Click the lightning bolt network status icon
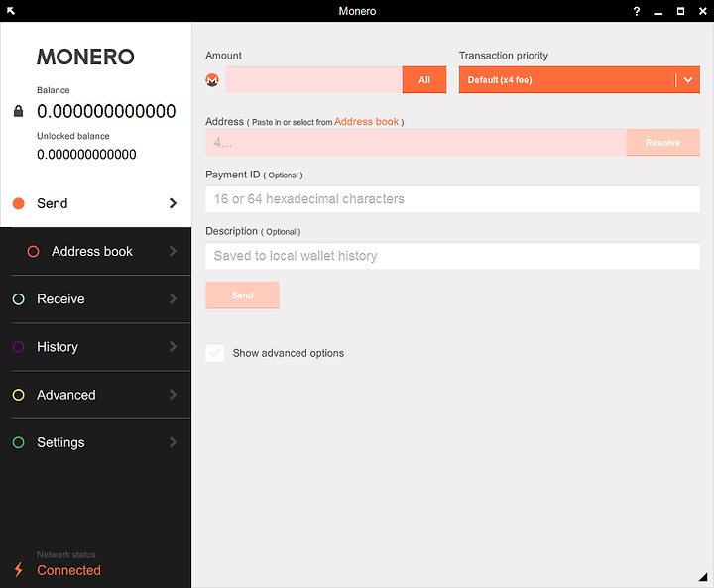The height and width of the screenshot is (588, 714). [18, 569]
